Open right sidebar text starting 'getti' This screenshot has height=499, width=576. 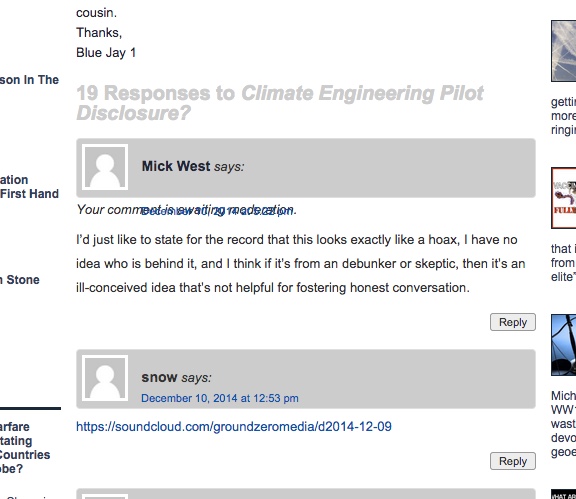(564, 116)
